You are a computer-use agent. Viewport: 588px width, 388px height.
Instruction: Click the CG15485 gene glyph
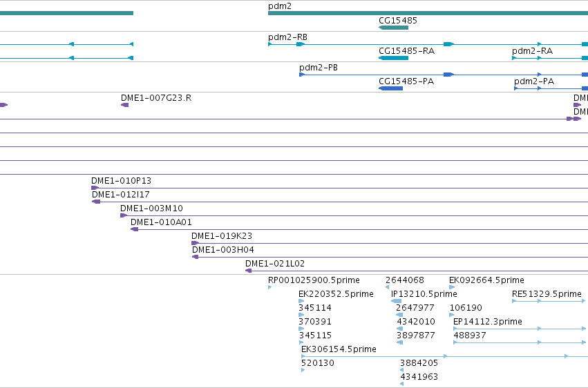[x=393, y=28]
